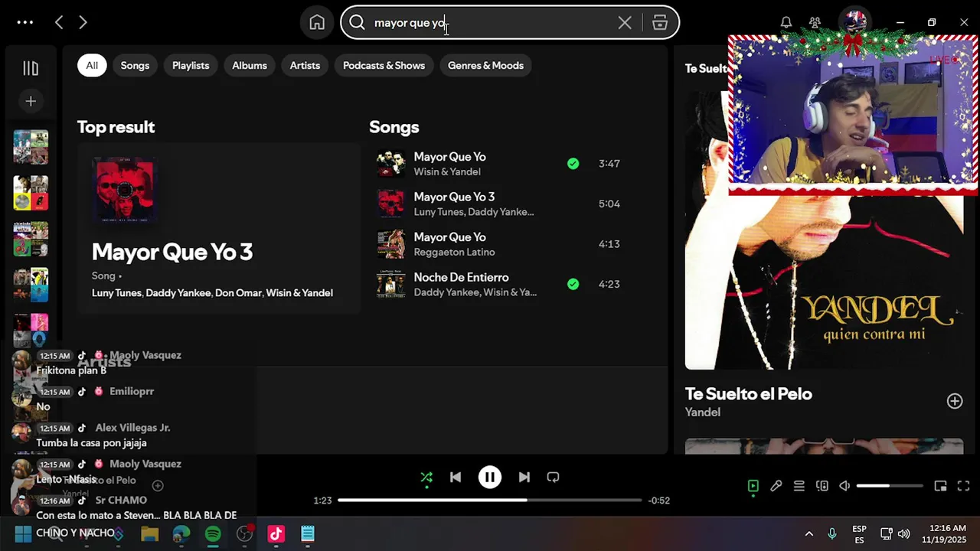Open TikTok icon on taskbar
Image resolution: width=980 pixels, height=551 pixels.
click(x=276, y=534)
